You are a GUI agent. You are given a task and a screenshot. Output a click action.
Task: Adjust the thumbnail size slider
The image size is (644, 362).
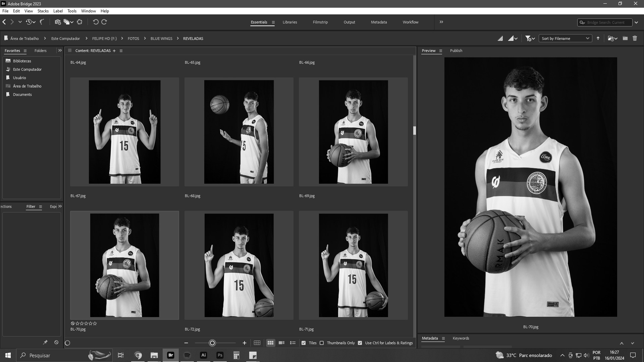pyautogui.click(x=212, y=343)
